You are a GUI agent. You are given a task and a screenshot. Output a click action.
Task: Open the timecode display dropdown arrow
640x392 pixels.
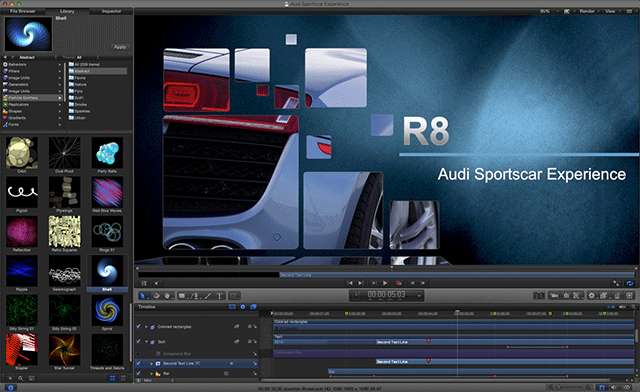(x=418, y=296)
